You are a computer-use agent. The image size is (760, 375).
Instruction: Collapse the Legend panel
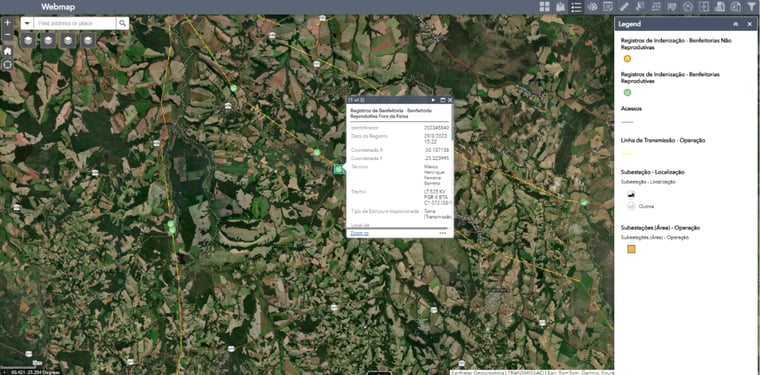point(736,24)
